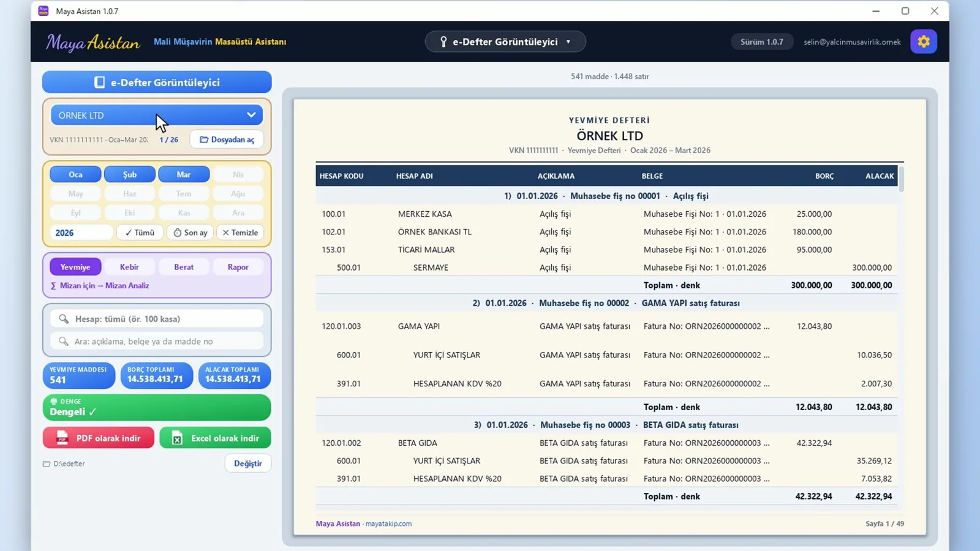Click the TİCARİ MALLAR account name
The height and width of the screenshot is (551, 980).
(x=426, y=250)
